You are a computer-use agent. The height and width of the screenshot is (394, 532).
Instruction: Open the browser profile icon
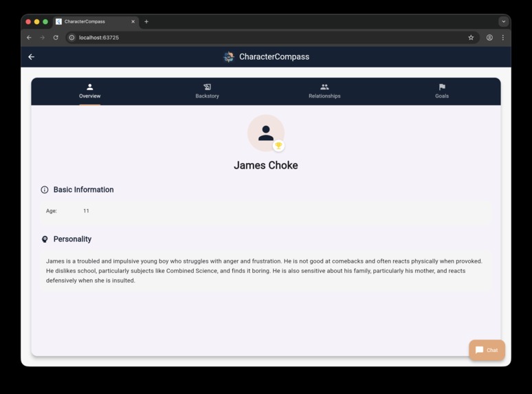489,38
